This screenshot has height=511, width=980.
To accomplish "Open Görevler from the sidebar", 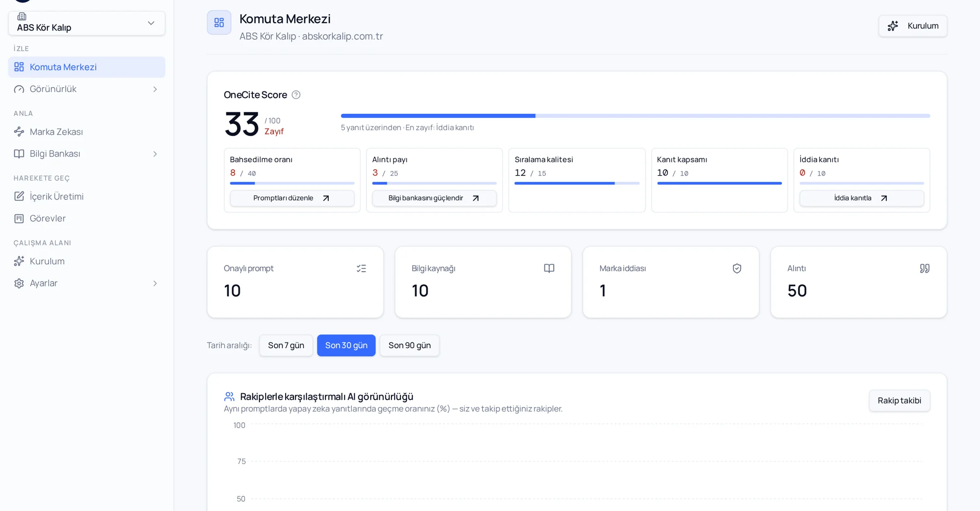I will (x=87, y=218).
